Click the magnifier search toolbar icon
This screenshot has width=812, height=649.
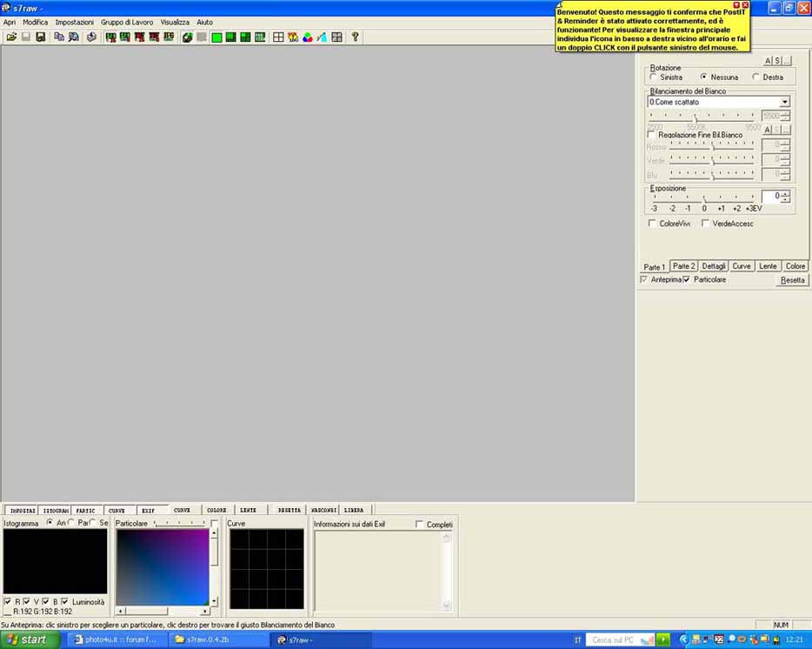(x=74, y=37)
